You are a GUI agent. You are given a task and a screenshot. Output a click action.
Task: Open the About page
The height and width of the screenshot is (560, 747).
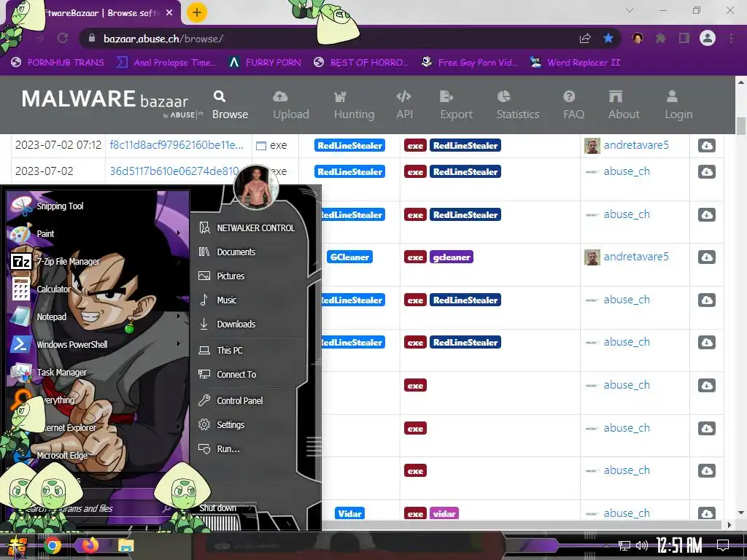624,105
